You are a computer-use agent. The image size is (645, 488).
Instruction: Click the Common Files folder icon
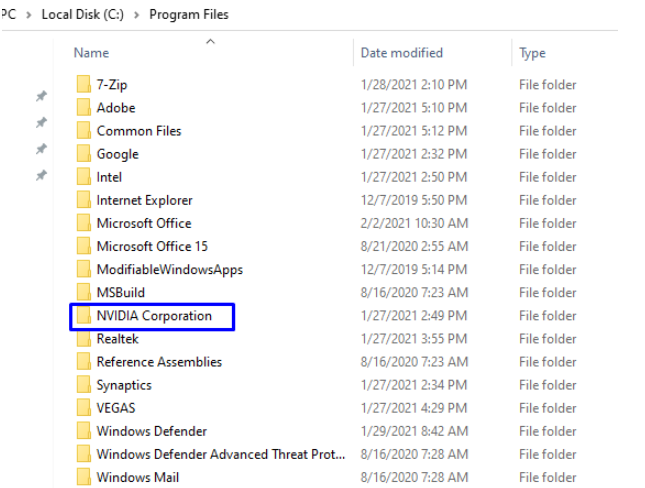[x=84, y=130]
